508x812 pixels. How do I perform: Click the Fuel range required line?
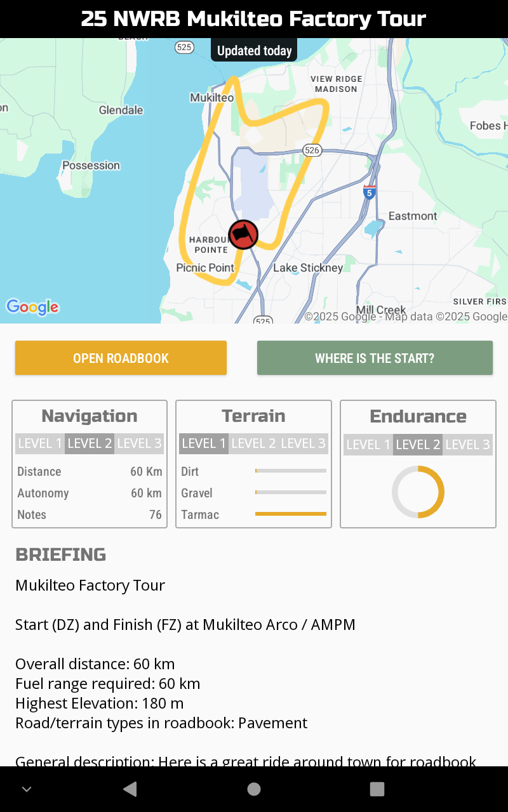point(108,684)
